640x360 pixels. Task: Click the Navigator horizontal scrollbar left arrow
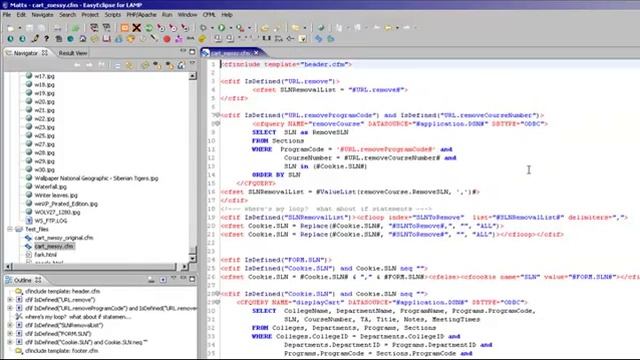coord(8,267)
